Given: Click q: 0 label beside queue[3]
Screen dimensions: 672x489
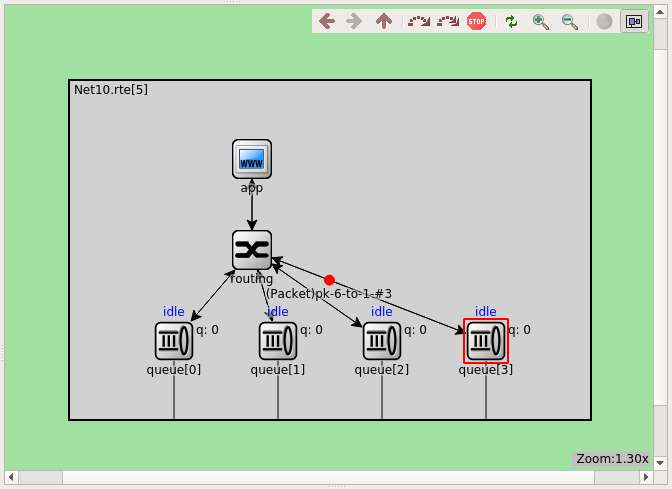Looking at the screenshot, I should click(519, 330).
